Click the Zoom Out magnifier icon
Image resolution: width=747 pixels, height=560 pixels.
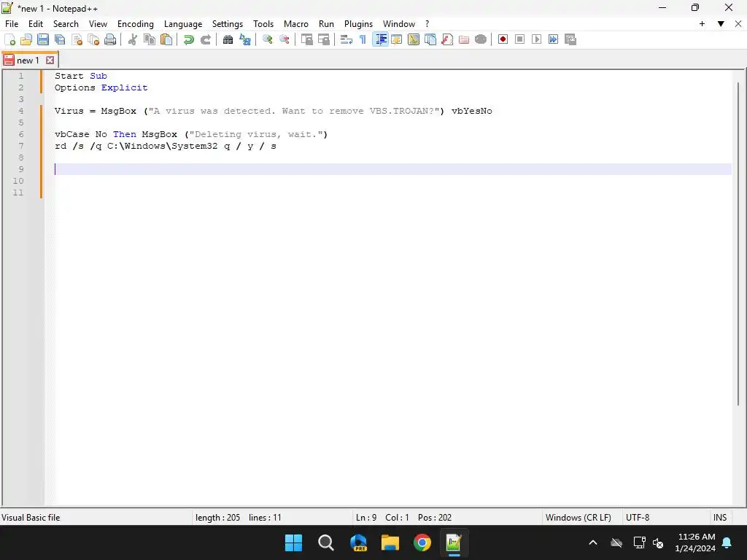(284, 39)
